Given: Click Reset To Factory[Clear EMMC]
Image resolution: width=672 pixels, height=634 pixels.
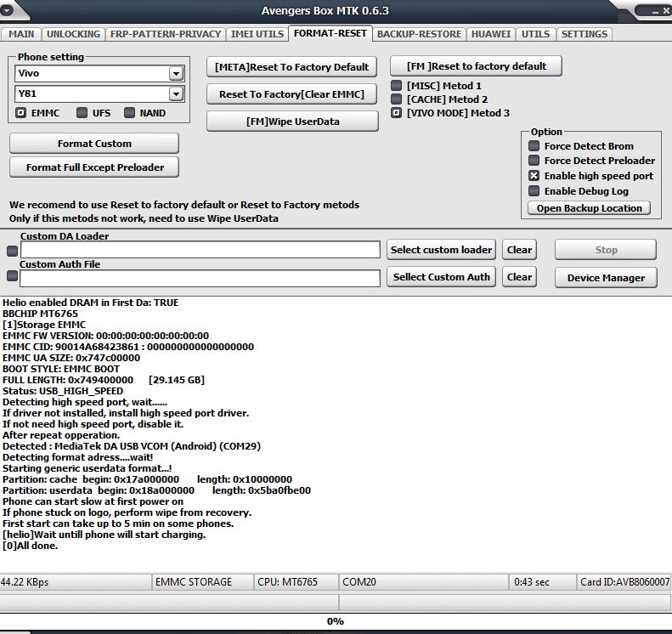Looking at the screenshot, I should pos(292,94).
